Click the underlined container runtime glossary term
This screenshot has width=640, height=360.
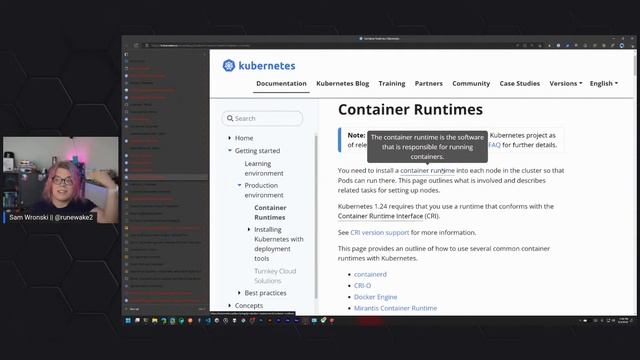click(x=427, y=171)
